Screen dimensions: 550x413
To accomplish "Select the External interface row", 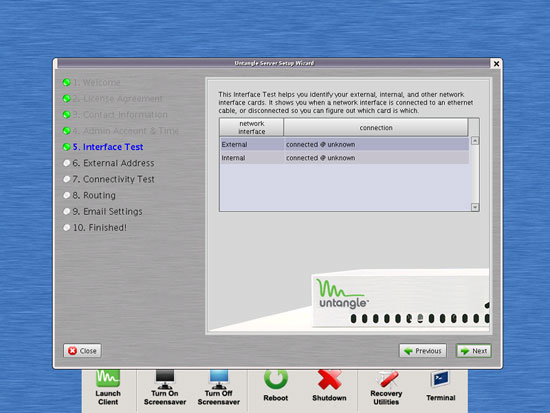I will 344,144.
